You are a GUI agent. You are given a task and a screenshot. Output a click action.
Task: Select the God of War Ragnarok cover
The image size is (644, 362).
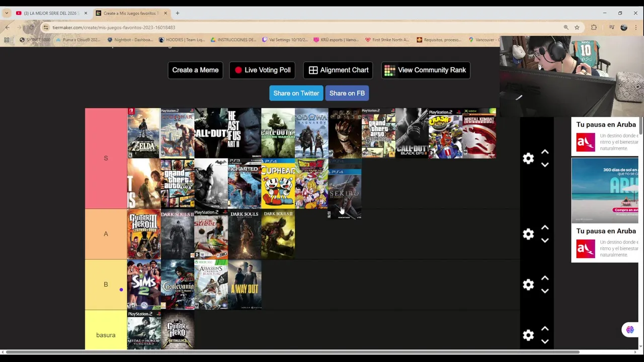pyautogui.click(x=311, y=133)
